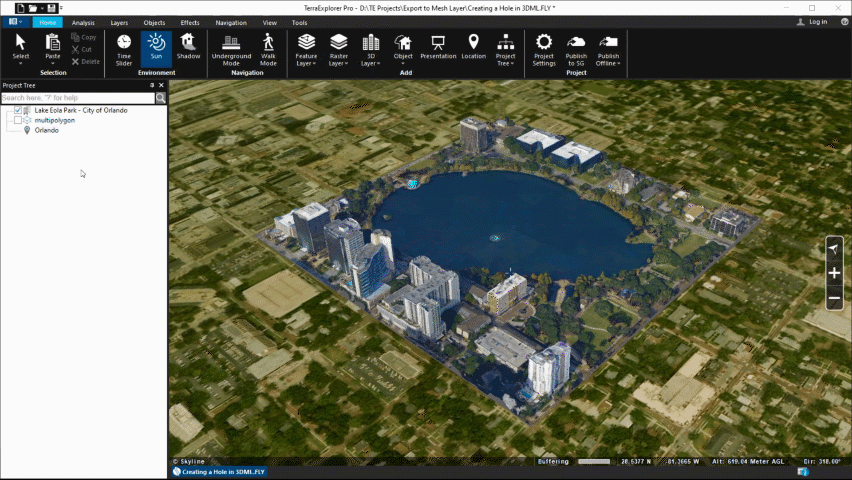
Task: Uncheck the Lake Eola Park layer checkbox
Action: pos(18,110)
